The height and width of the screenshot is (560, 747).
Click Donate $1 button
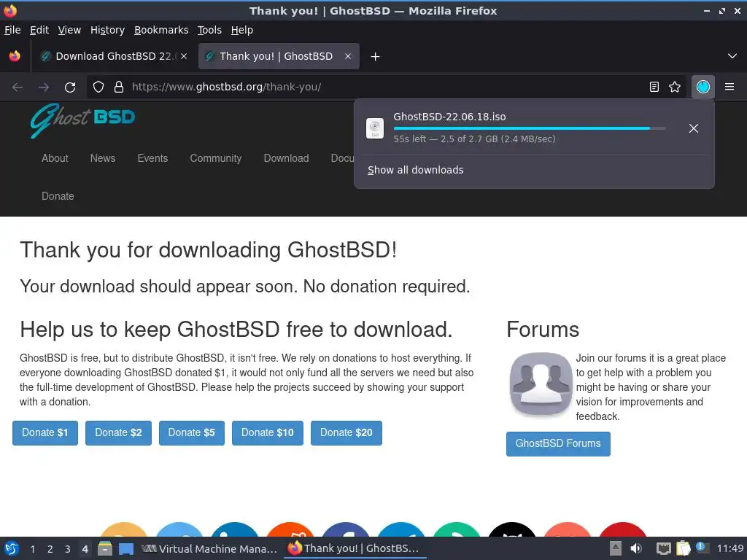[x=45, y=433]
